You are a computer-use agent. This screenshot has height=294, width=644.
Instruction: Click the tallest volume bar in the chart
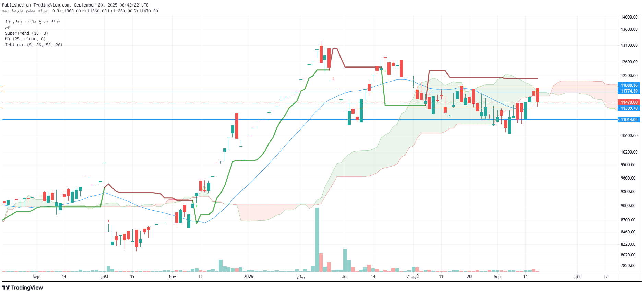point(317,240)
